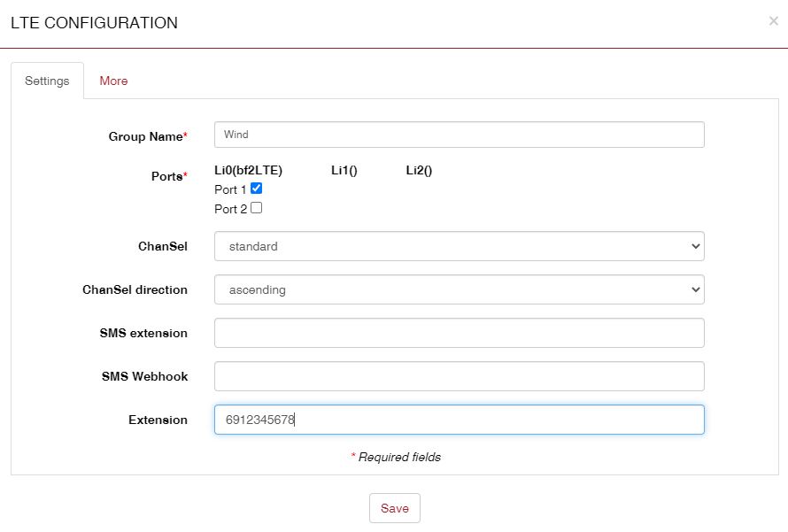This screenshot has width=788, height=532.
Task: Click the SMS Webhook field label
Action: [144, 376]
